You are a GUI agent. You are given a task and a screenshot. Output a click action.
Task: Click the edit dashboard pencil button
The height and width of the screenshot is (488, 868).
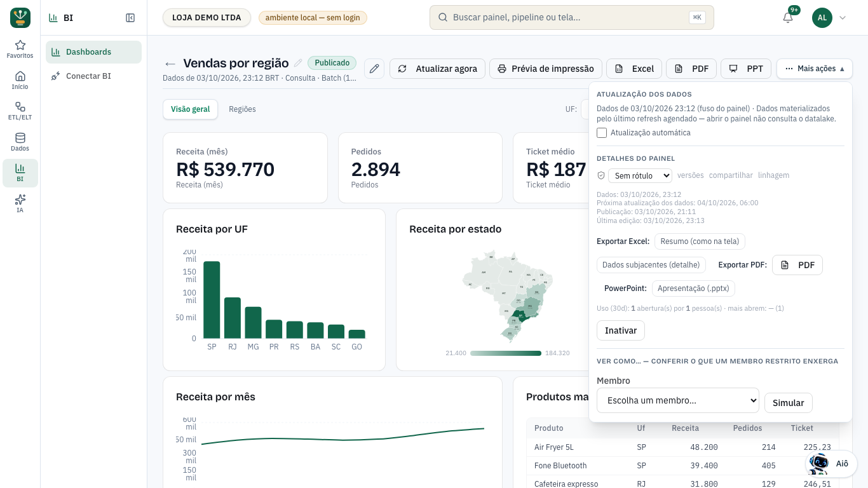pyautogui.click(x=374, y=69)
